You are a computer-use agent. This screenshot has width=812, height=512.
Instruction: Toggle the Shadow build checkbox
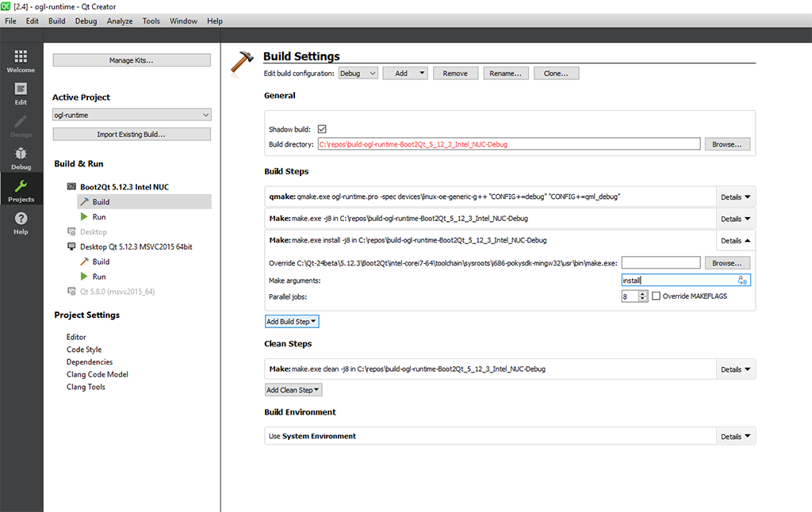tap(322, 129)
